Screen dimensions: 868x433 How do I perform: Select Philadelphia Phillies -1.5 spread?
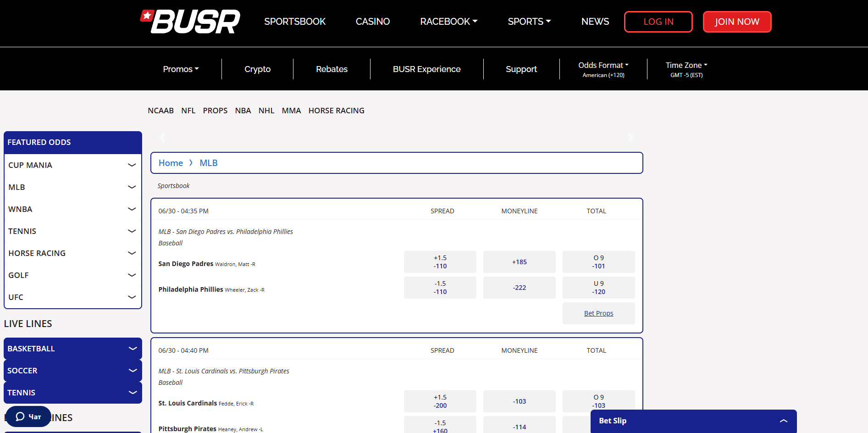[x=440, y=288]
